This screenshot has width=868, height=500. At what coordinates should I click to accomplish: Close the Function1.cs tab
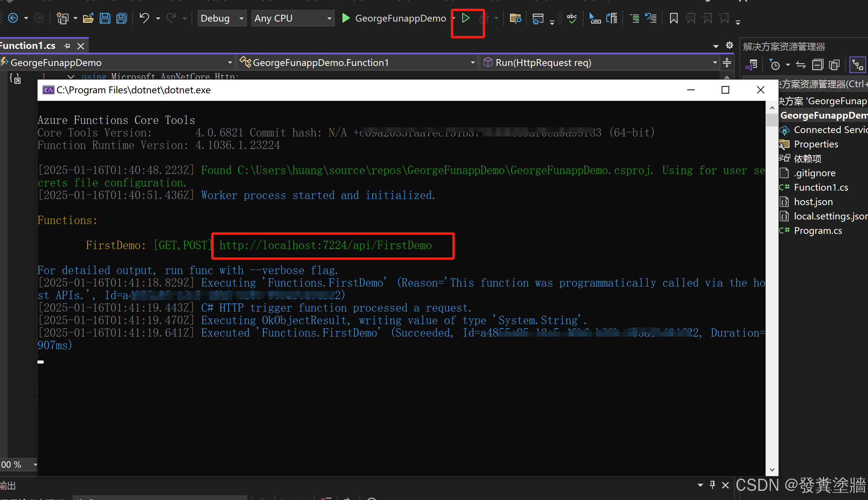[x=80, y=46]
